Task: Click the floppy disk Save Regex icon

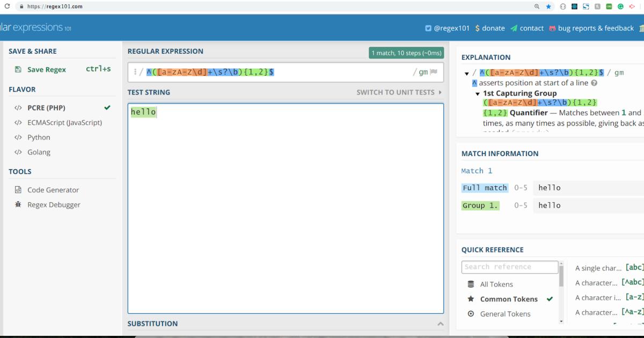Action: [18, 69]
